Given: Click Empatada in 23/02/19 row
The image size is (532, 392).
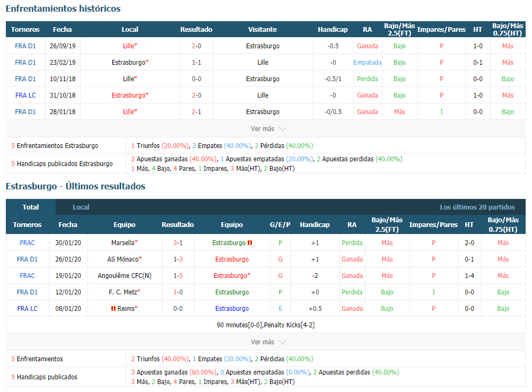Looking at the screenshot, I should point(368,63).
